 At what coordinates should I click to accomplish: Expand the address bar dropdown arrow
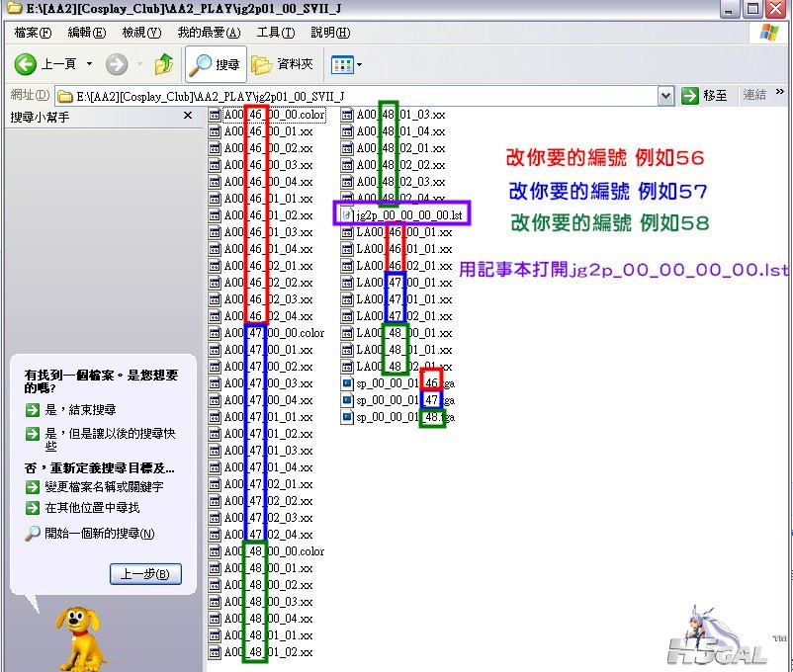665,96
